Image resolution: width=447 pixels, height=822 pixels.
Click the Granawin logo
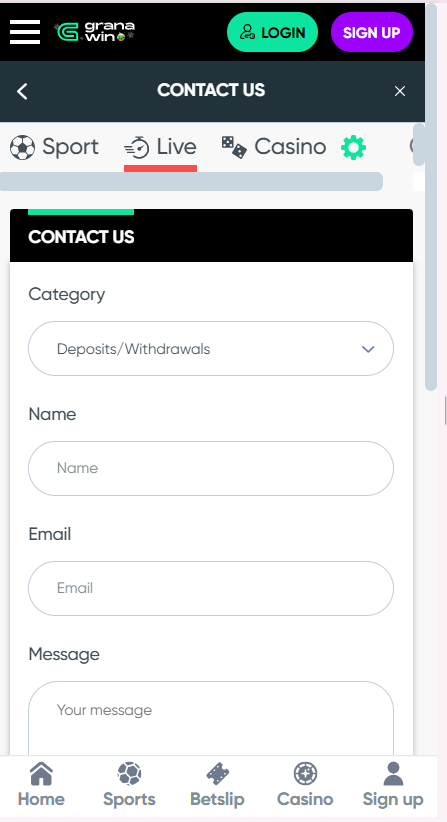(94, 32)
